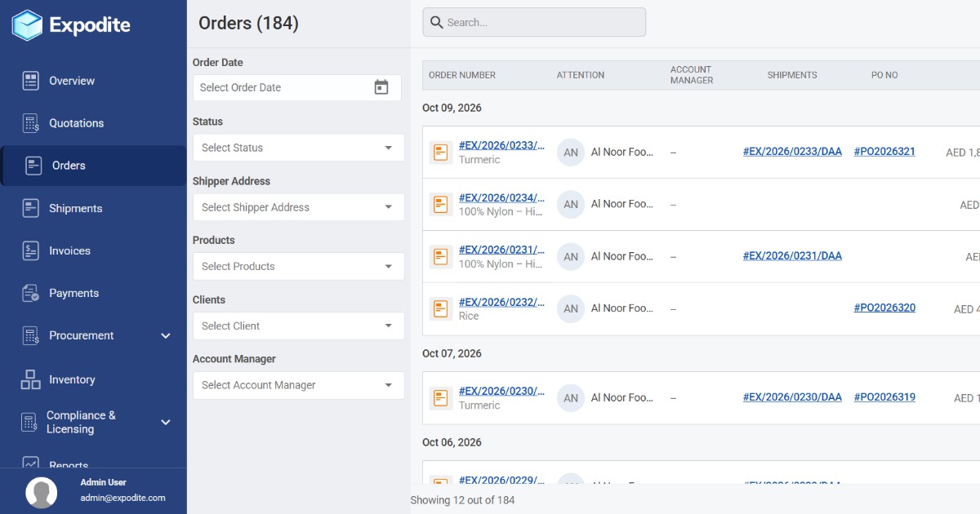Open Quotations via its calculator icon
The height and width of the screenshot is (514, 980).
tap(31, 123)
